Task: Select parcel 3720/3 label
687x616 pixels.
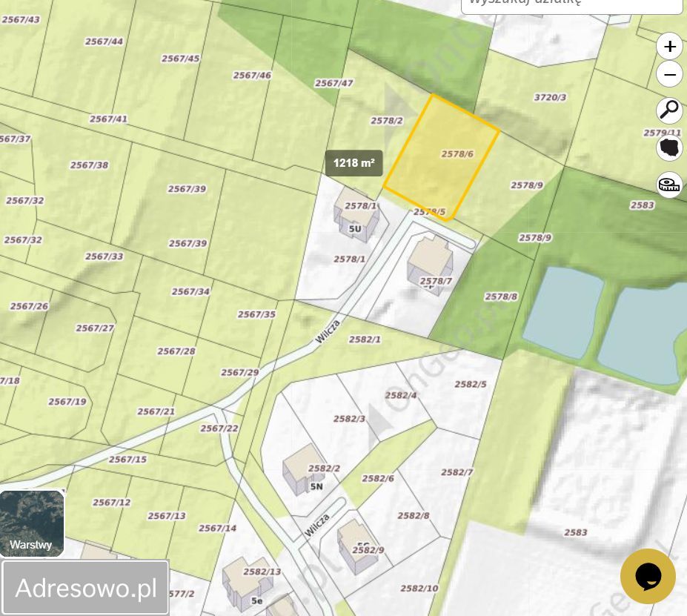Action: click(x=550, y=97)
